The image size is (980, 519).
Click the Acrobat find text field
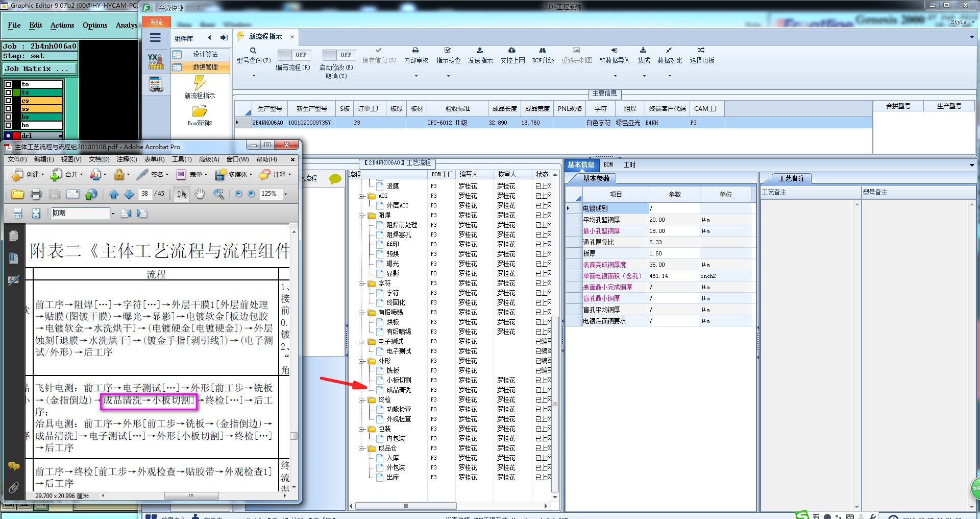(80, 214)
